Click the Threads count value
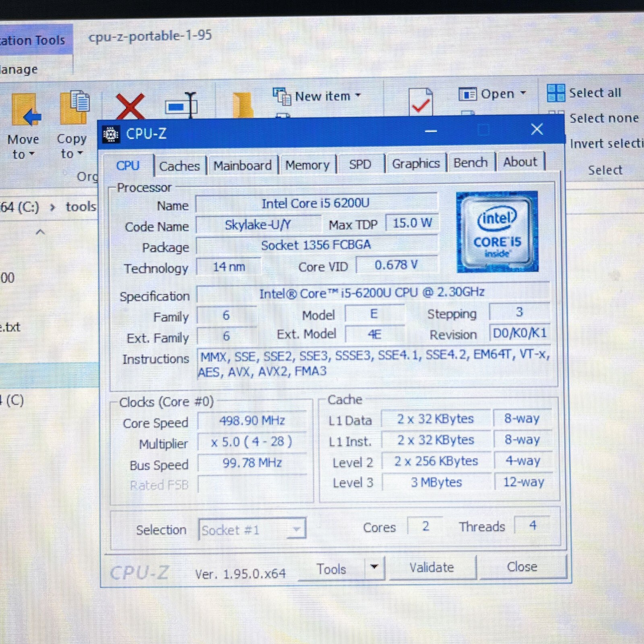This screenshot has width=644, height=644. point(533,525)
